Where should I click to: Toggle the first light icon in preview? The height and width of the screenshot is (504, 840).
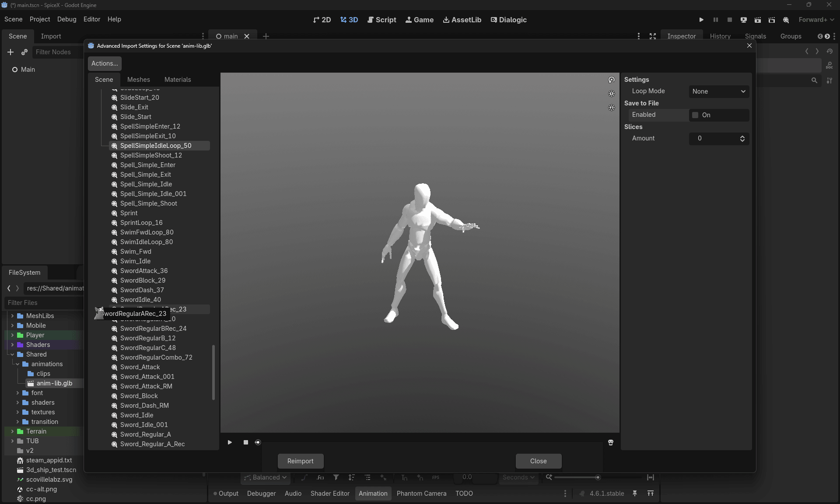tap(612, 94)
